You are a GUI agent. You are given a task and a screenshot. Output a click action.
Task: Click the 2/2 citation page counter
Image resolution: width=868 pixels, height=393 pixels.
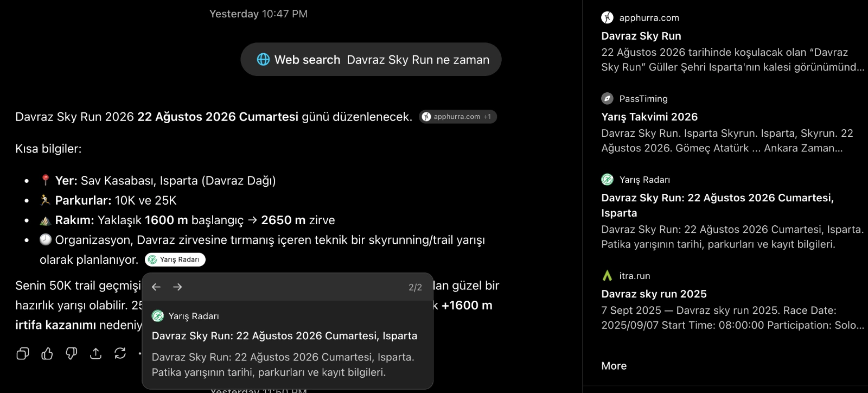click(x=415, y=287)
